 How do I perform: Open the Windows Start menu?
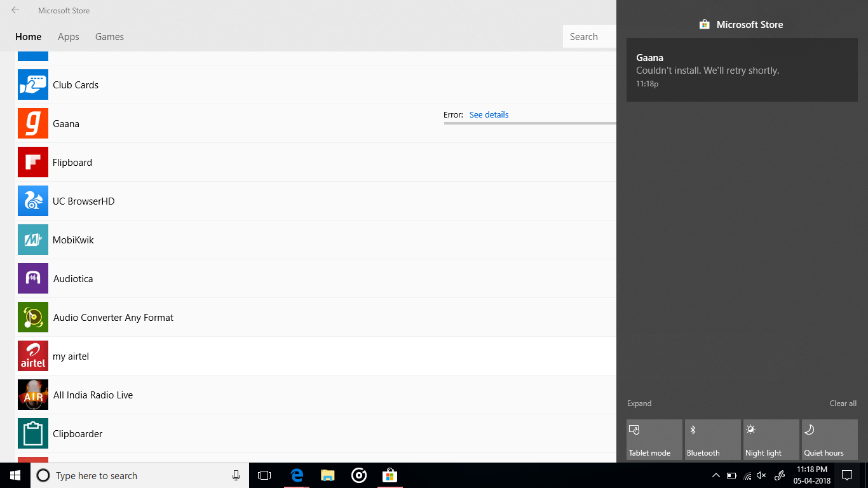tap(15, 475)
